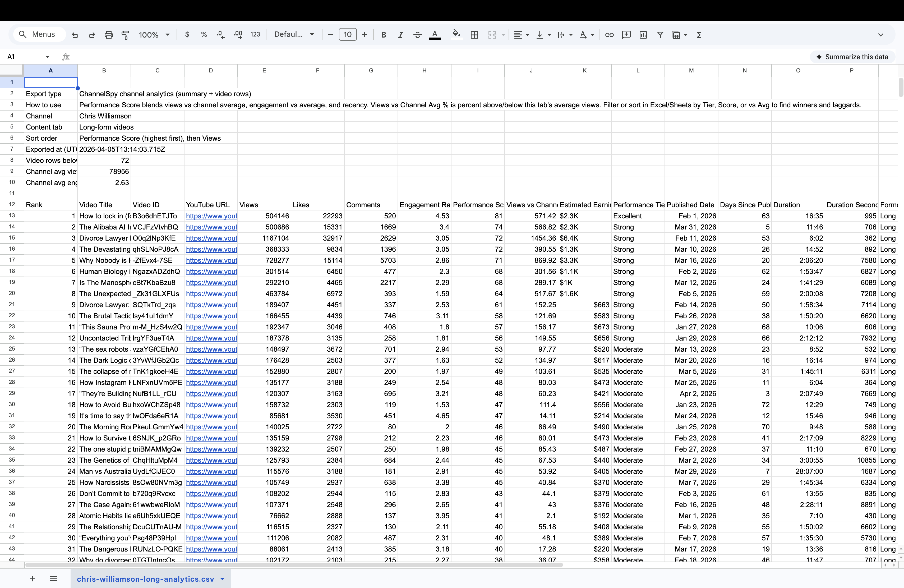This screenshot has height=588, width=904.
Task: Insert a chart from the toolbar
Action: click(x=643, y=35)
